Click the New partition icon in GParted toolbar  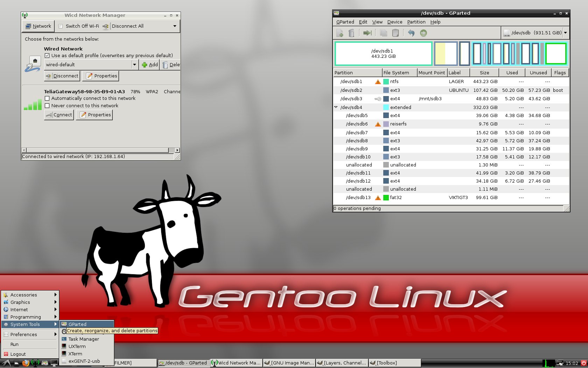tap(339, 33)
